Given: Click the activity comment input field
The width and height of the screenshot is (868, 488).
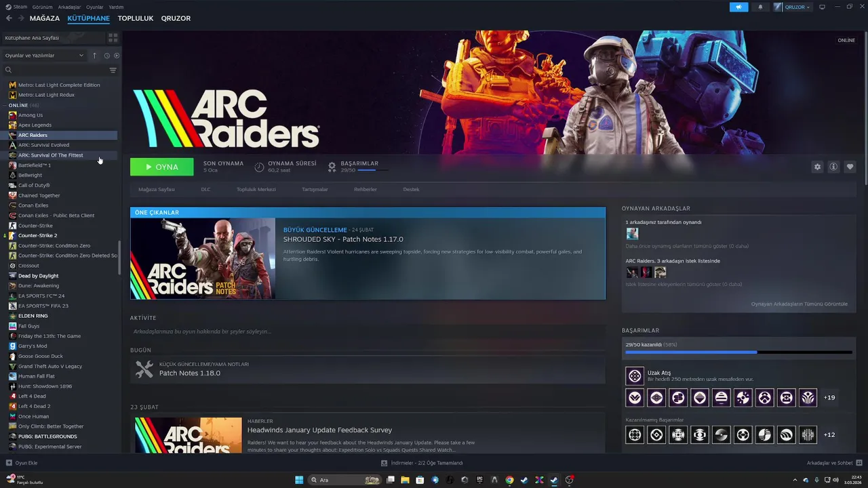Looking at the screenshot, I should click(x=368, y=331).
